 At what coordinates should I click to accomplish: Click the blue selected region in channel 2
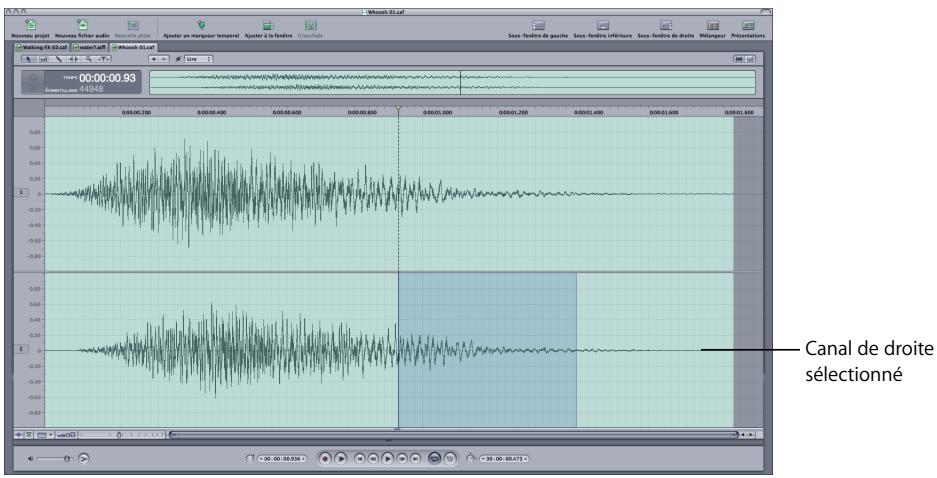pos(487,350)
